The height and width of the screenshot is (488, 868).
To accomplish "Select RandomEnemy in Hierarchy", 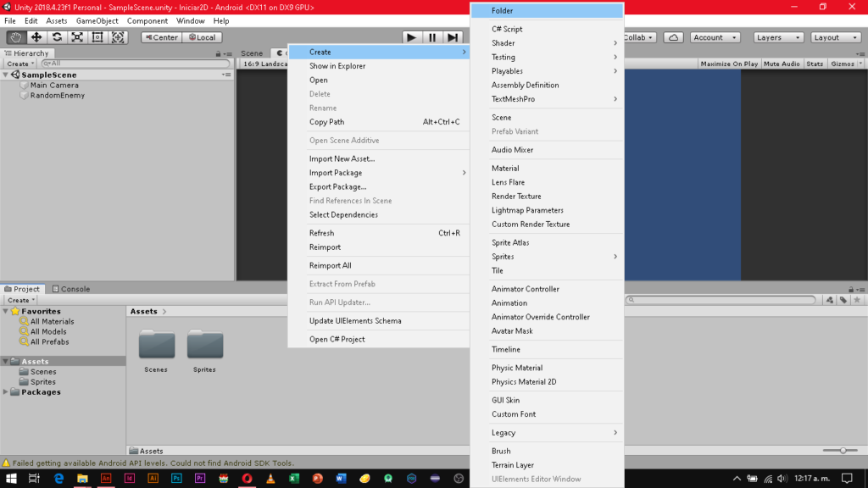I will click(58, 95).
